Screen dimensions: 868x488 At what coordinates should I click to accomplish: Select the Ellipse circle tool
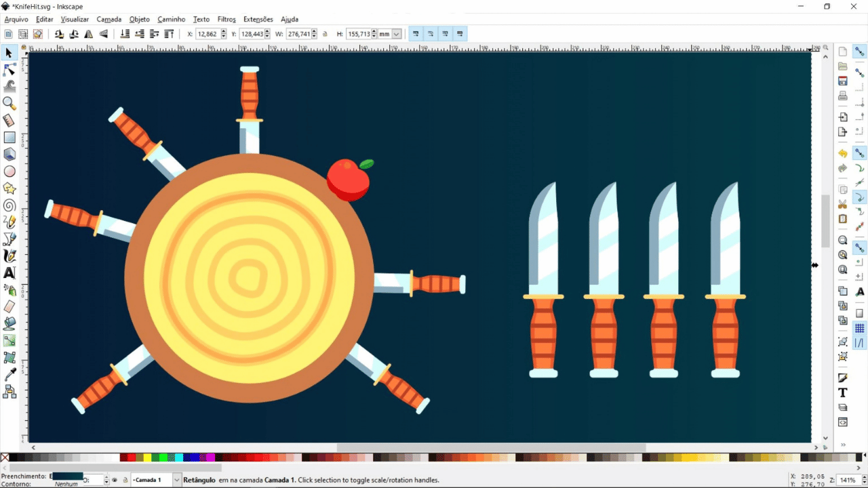(9, 171)
